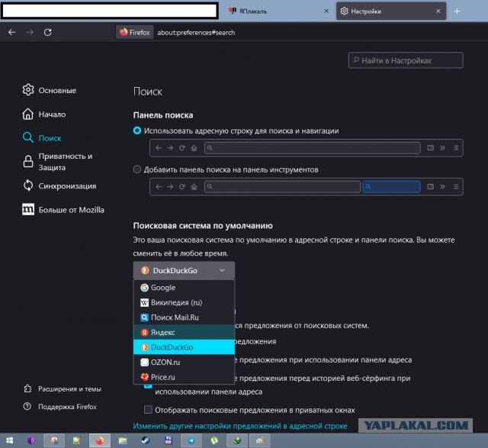Choose Поиск Mail.Ru from engine list
The image size is (488, 448).
click(x=184, y=317)
